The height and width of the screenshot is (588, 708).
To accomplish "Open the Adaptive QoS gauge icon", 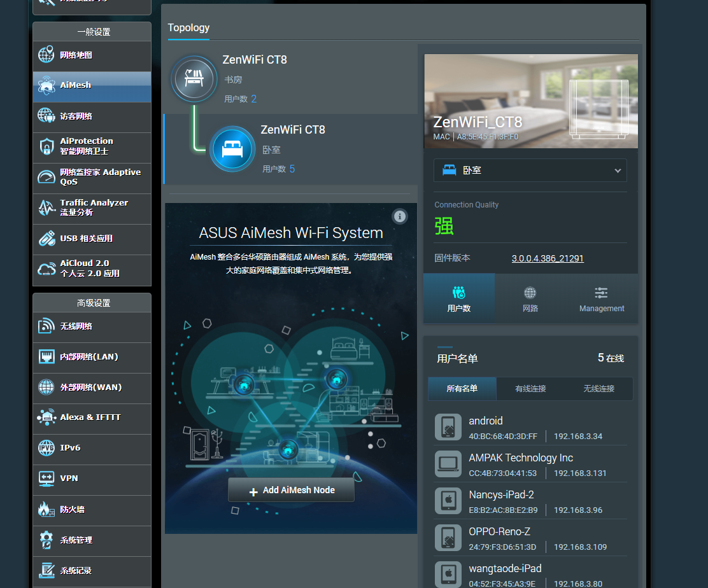I will pyautogui.click(x=46, y=177).
